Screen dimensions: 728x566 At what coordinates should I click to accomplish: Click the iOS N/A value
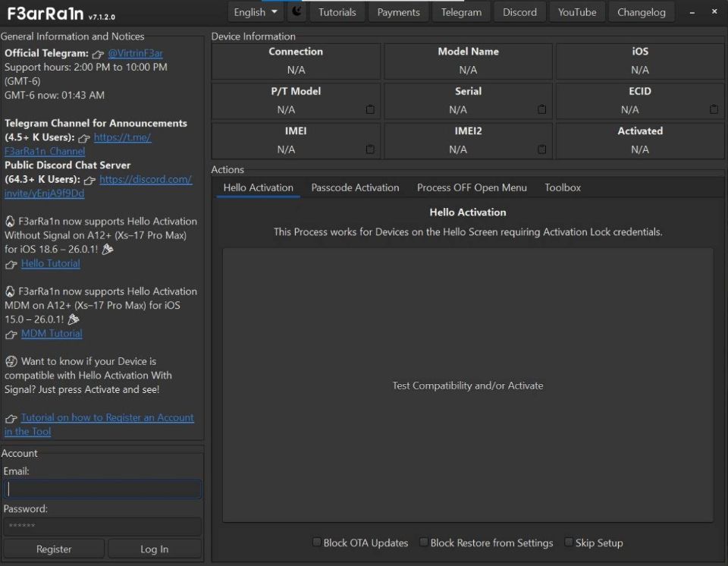[x=640, y=70]
